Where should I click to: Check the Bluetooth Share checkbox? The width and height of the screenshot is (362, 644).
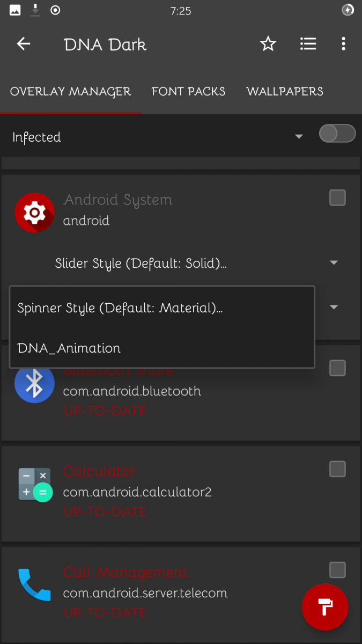coord(337,368)
